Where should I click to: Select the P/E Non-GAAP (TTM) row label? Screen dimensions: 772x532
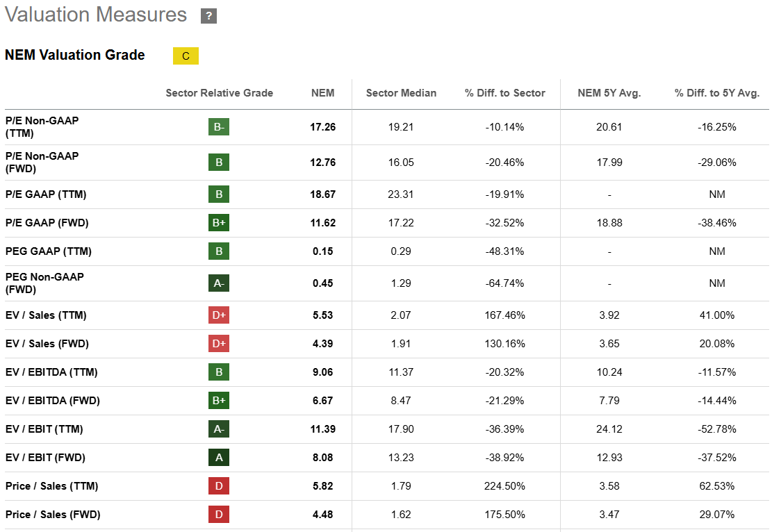click(x=42, y=127)
